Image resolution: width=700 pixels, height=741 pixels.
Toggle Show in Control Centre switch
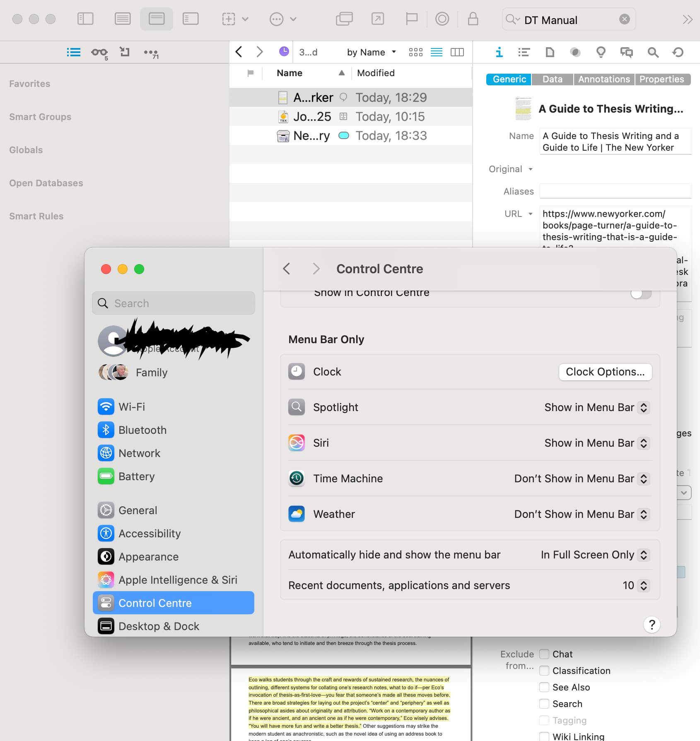(x=641, y=294)
